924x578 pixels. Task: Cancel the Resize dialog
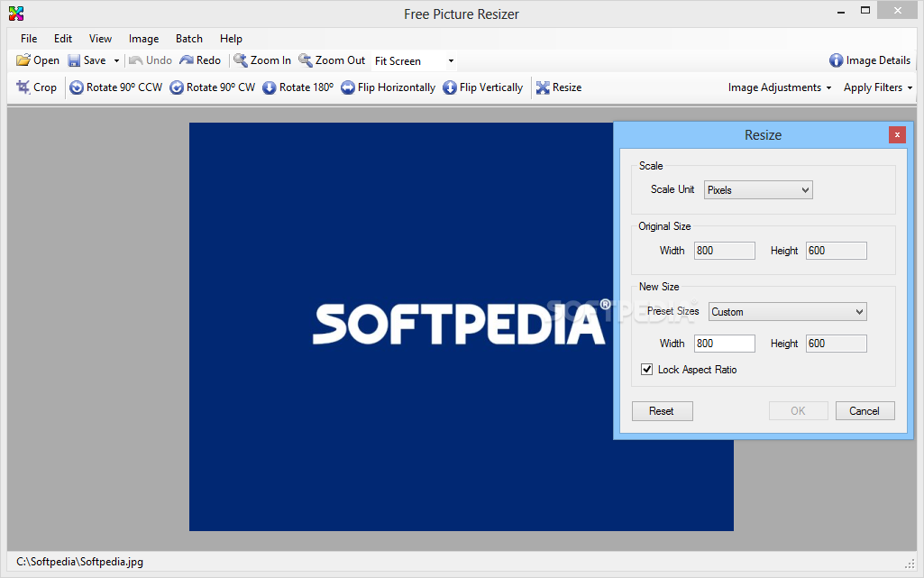pos(865,411)
